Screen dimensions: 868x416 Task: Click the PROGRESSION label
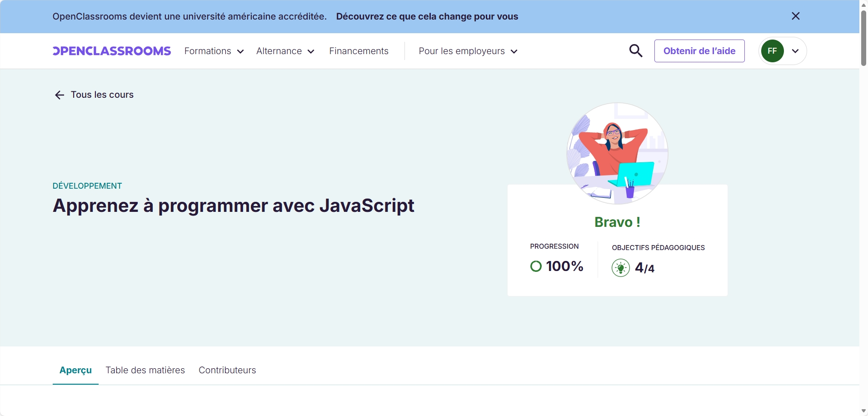(554, 246)
